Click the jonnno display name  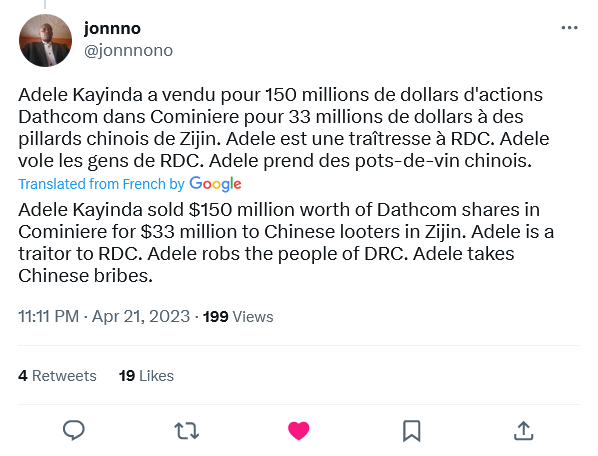pyautogui.click(x=112, y=29)
